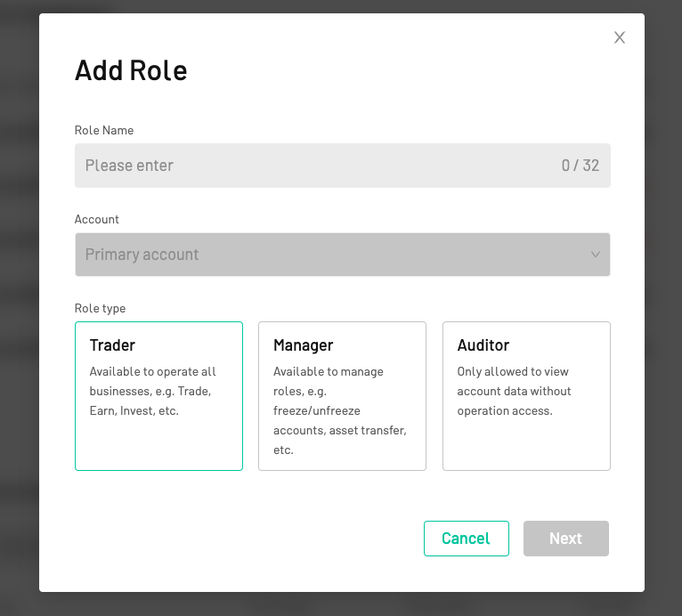
Task: Click 'Available to operate all businesses' description
Action: 152,391
